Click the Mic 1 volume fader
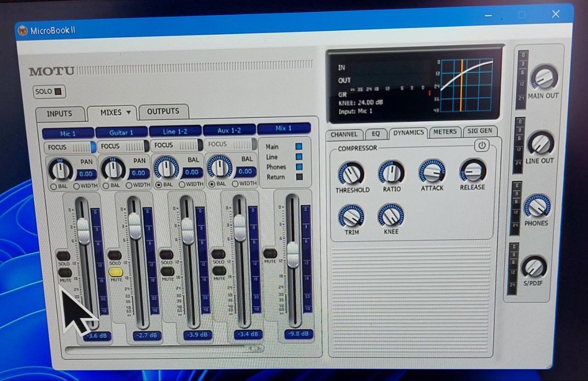The image size is (588, 381). pyautogui.click(x=83, y=231)
